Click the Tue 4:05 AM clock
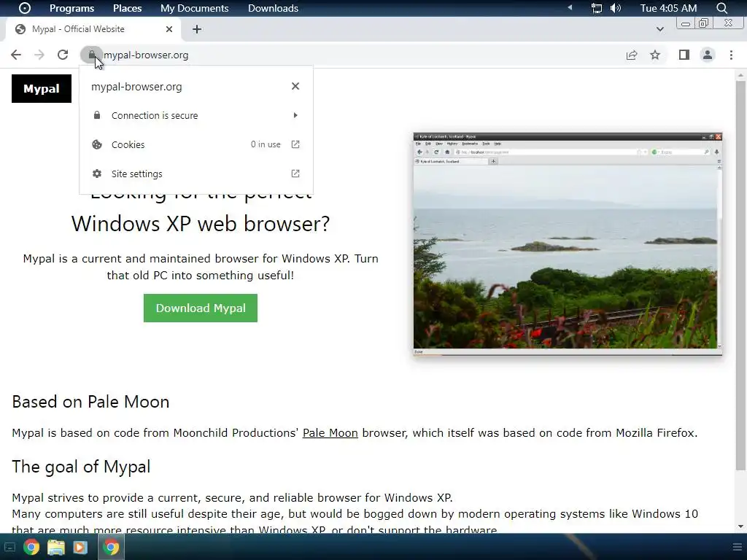Image resolution: width=747 pixels, height=560 pixels. click(668, 8)
